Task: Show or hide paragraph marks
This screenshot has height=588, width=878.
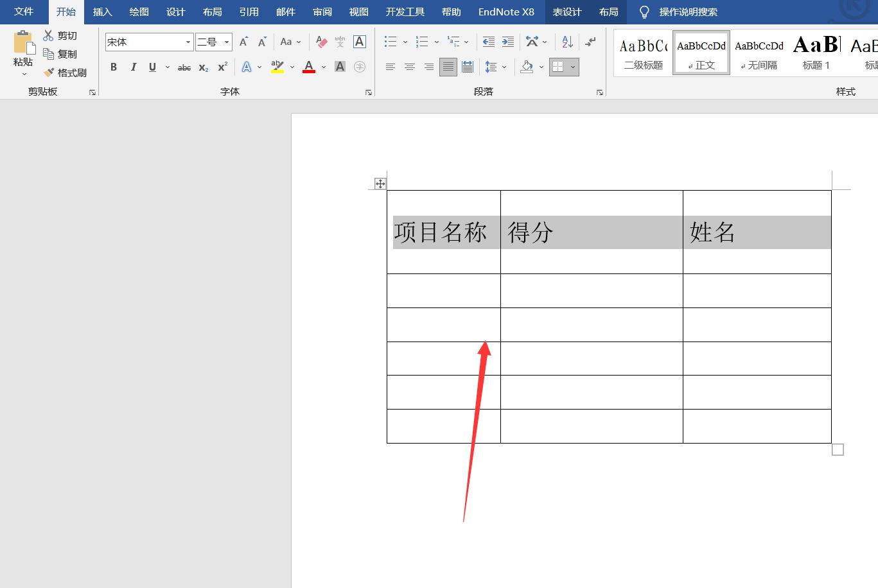Action: click(590, 42)
